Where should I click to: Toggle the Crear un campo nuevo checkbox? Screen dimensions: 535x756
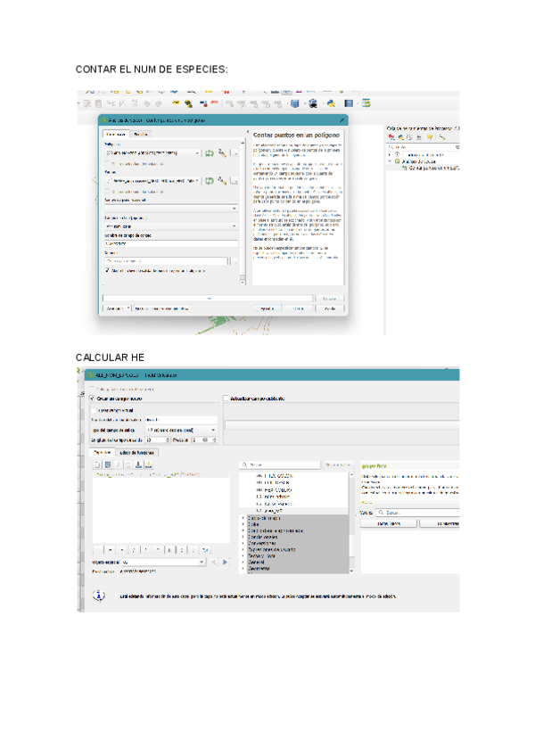[x=93, y=399]
